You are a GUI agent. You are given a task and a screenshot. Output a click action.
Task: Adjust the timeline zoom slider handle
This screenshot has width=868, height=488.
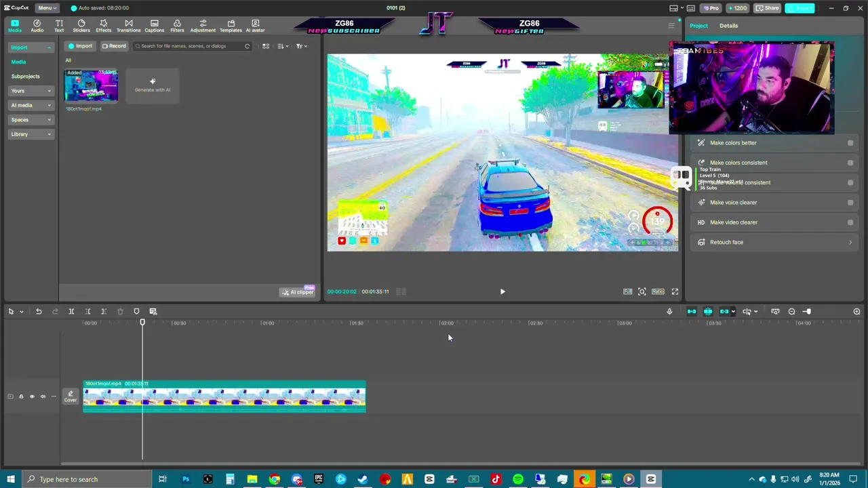[x=807, y=311]
